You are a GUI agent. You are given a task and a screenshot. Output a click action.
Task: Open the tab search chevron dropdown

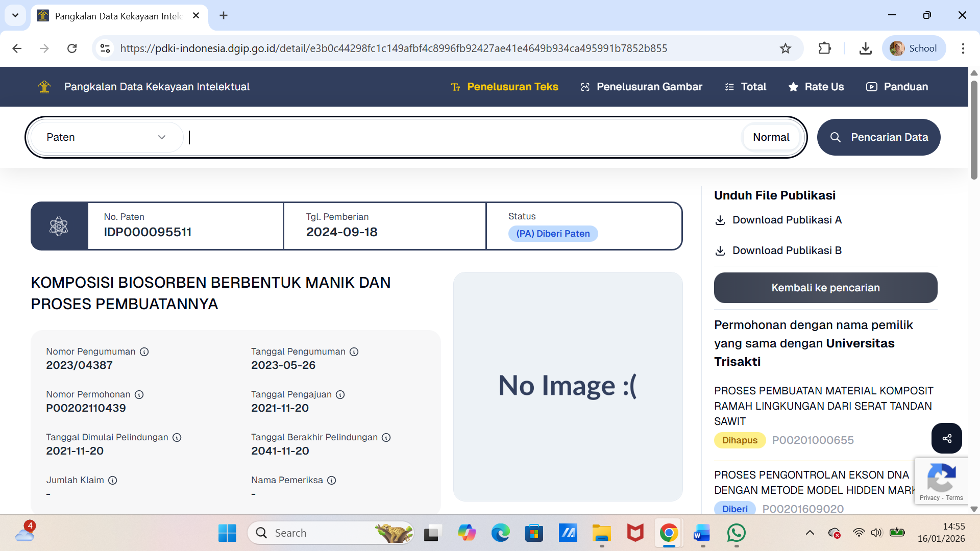pyautogui.click(x=15, y=15)
